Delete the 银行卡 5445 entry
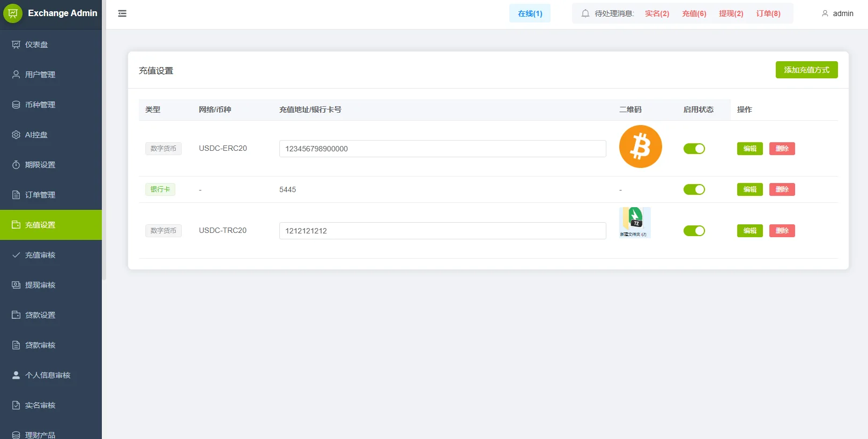This screenshot has height=439, width=868. pos(782,189)
